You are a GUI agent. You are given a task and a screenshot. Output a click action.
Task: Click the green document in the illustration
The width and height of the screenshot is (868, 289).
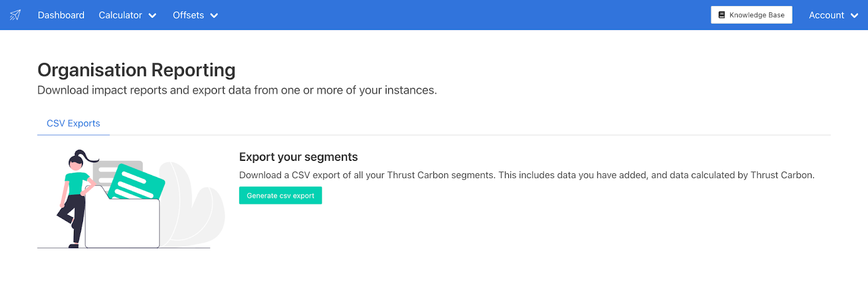coord(137,183)
